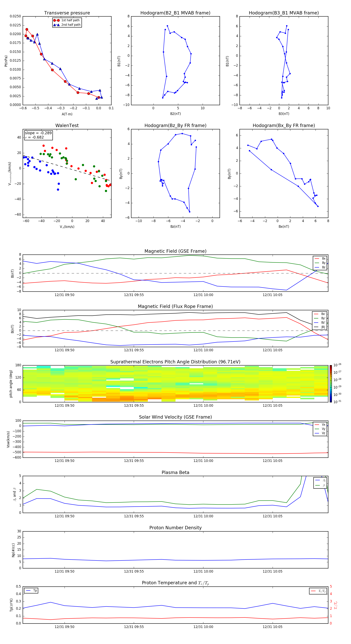
Task: Click the 'Proton Temperature and Te/Tp' title
Action: click(x=175, y=583)
